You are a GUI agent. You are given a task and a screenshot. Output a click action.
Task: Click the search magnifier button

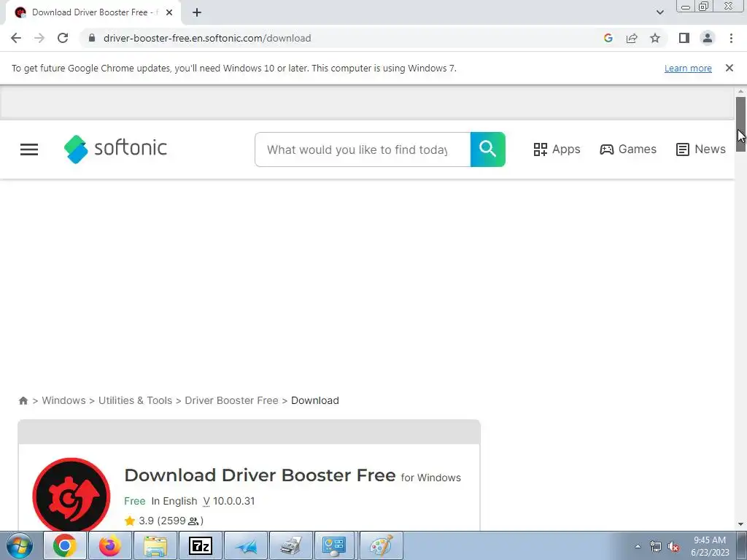[x=487, y=149]
